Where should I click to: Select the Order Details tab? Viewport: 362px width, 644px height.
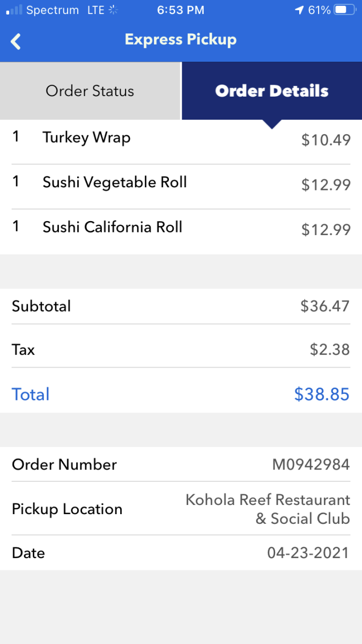pos(272,91)
